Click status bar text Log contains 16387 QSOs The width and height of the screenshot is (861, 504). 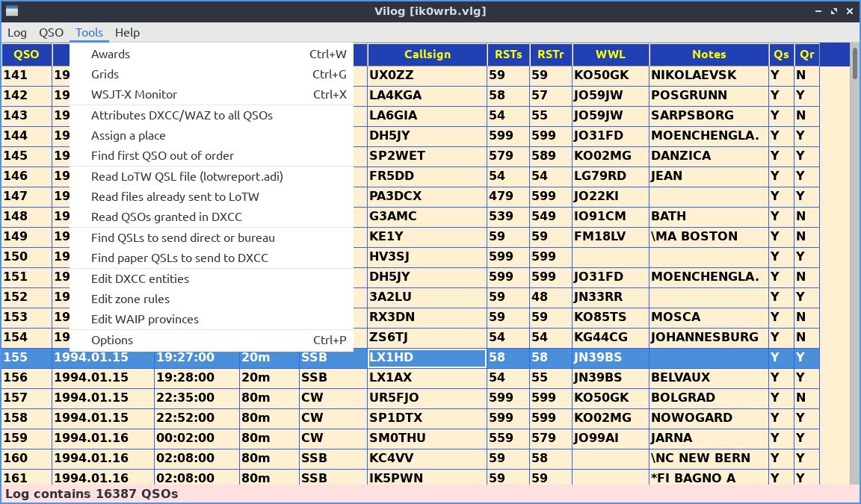coord(92,494)
